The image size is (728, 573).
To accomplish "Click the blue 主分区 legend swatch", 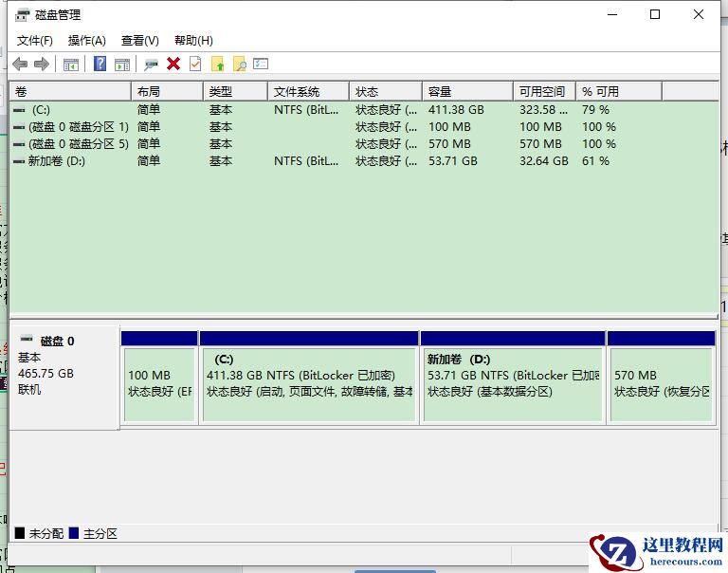I will pos(74,532).
